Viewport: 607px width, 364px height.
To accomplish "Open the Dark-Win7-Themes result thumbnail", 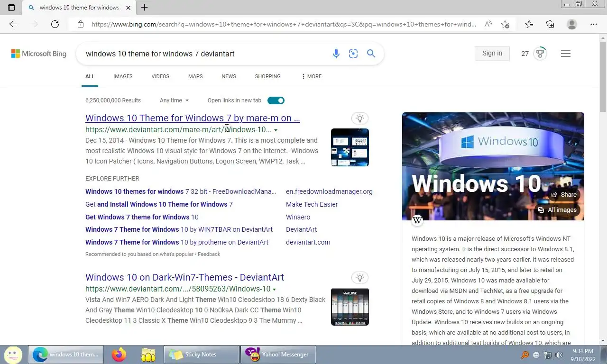I will pos(350,307).
